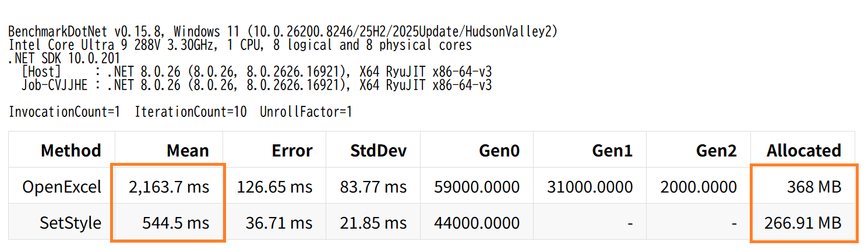Click the Allocated column header
Image resolution: width=868 pixels, height=249 pixels.
coord(803,151)
